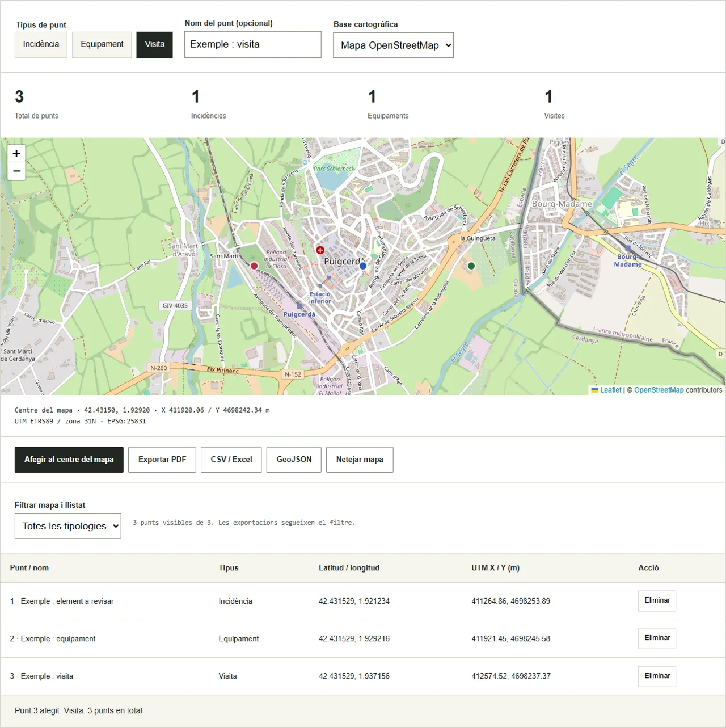Click coordinates '42.431529, 1.937156'
Viewport: 726px width, 728px height.
354,676
